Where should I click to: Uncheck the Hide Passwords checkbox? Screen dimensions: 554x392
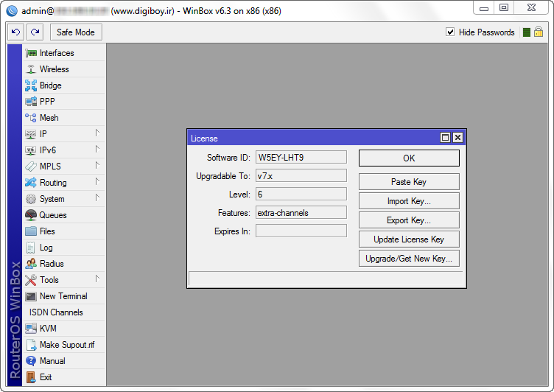click(450, 32)
